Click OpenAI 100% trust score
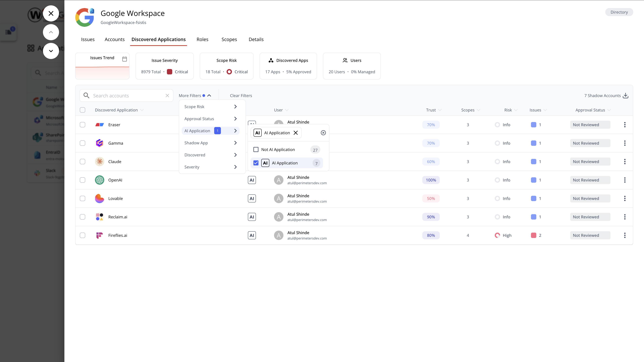Viewport: 644px width, 362px height. point(431,180)
